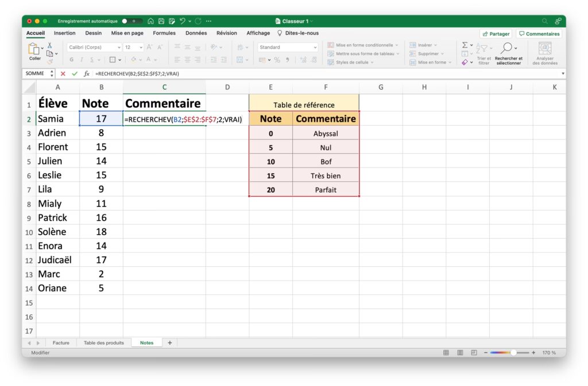Click the scissors Cut icon
This screenshot has width=588, height=386.
pyautogui.click(x=50, y=45)
